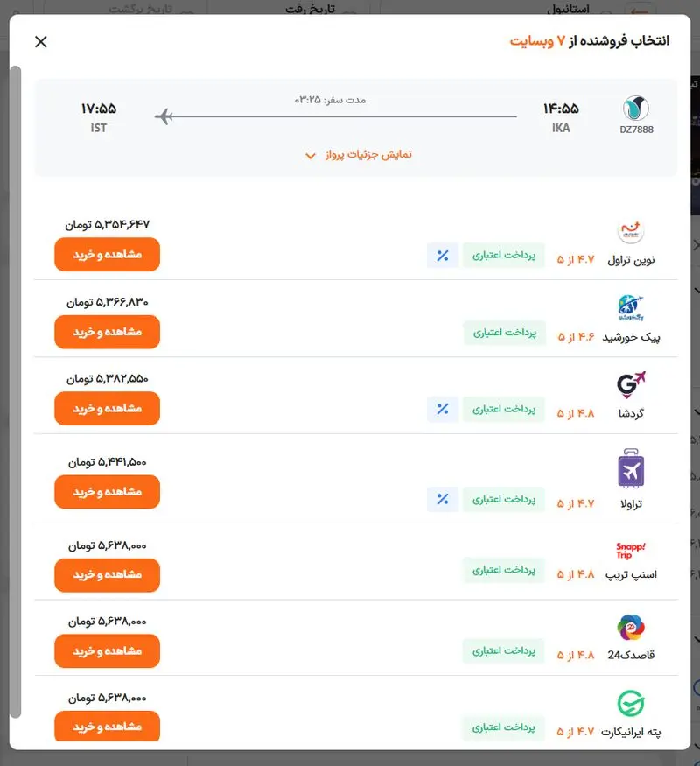The width and height of the screenshot is (700, 766).
Task: Click discount percent badge for تراولا
Action: (x=443, y=499)
